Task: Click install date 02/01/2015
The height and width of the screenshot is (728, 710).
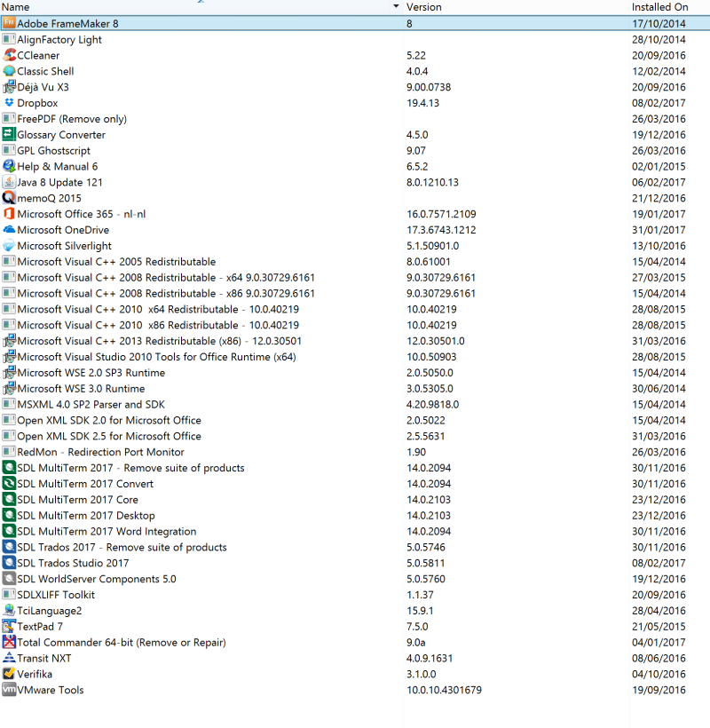Action: click(659, 167)
